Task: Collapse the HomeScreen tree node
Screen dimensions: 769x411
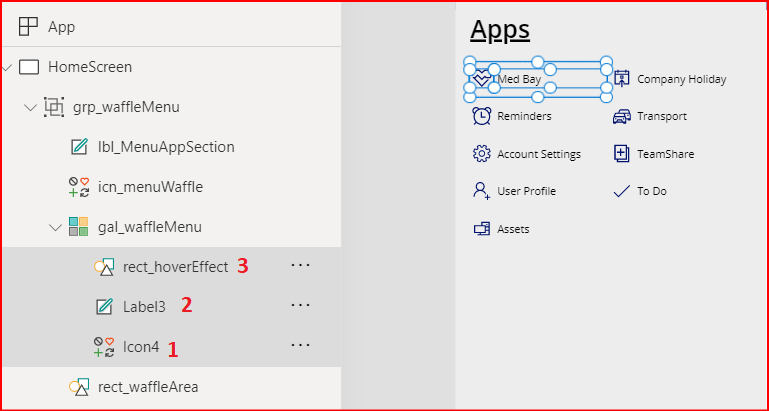Action: tap(8, 67)
